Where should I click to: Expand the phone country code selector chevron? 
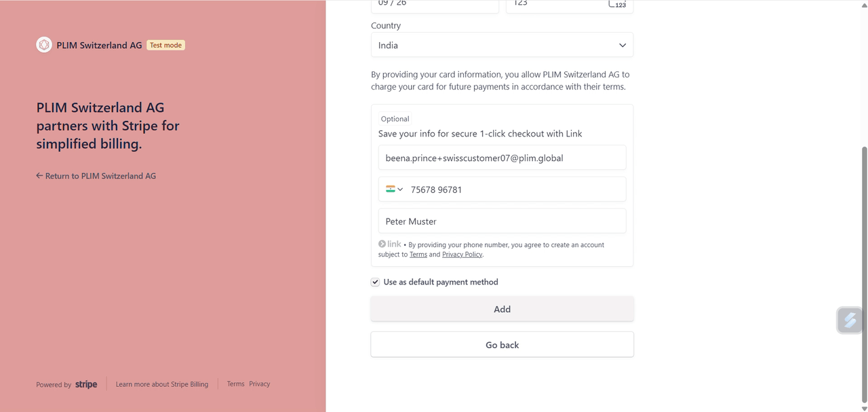(400, 189)
